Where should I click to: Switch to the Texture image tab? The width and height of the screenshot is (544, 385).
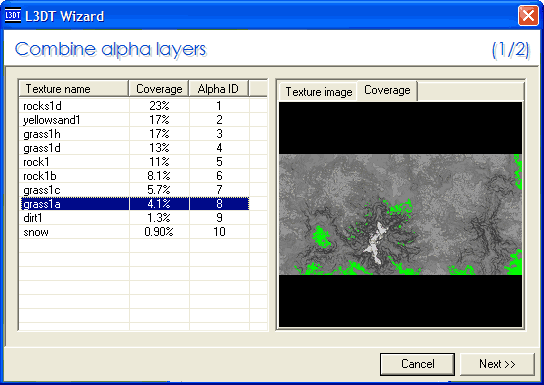(318, 92)
